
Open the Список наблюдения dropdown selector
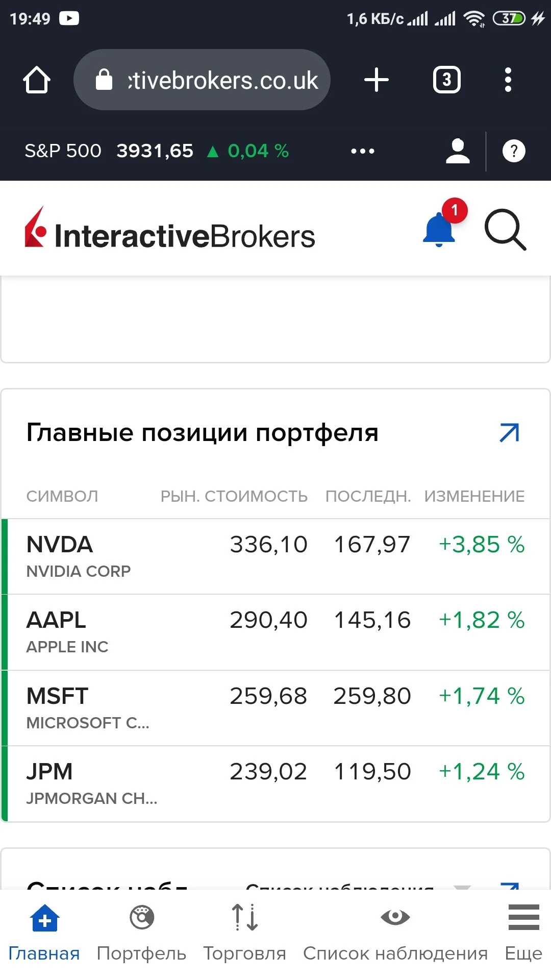click(x=358, y=887)
